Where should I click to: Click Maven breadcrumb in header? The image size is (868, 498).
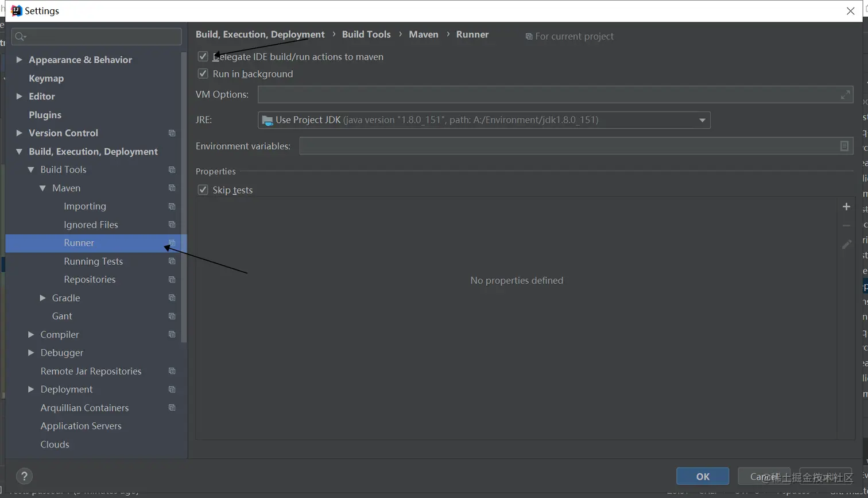coord(424,34)
